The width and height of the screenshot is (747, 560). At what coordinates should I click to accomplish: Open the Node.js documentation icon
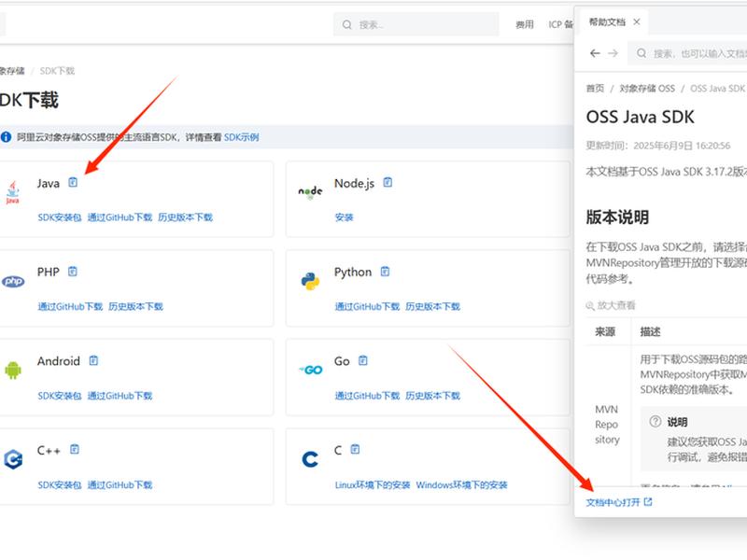[x=388, y=182]
